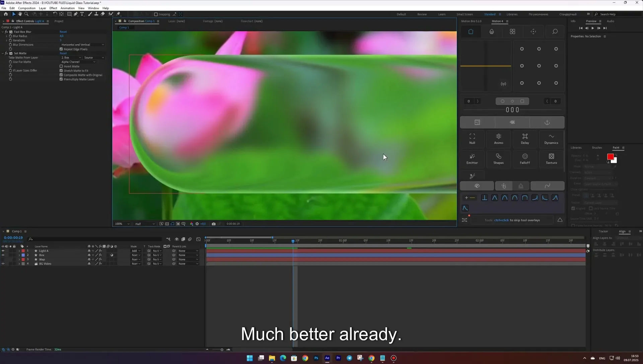Take a snapshot with camera icon
Screen dimensions: 643x364
click(x=214, y=224)
